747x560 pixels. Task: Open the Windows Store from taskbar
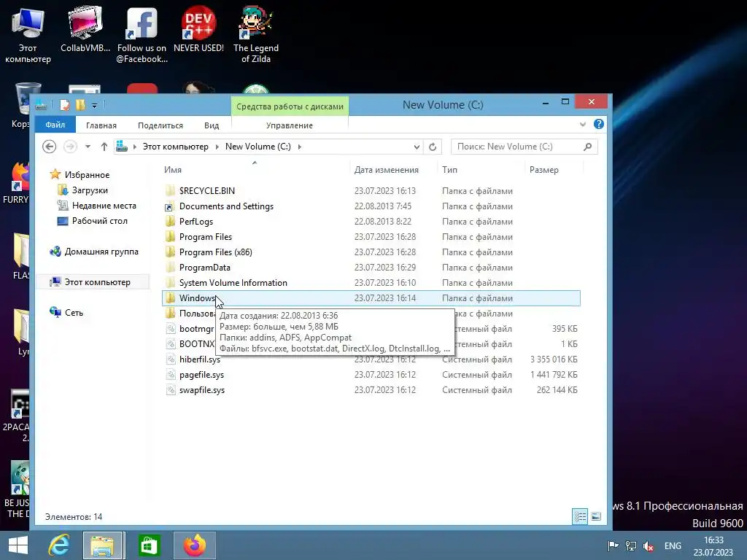(149, 545)
